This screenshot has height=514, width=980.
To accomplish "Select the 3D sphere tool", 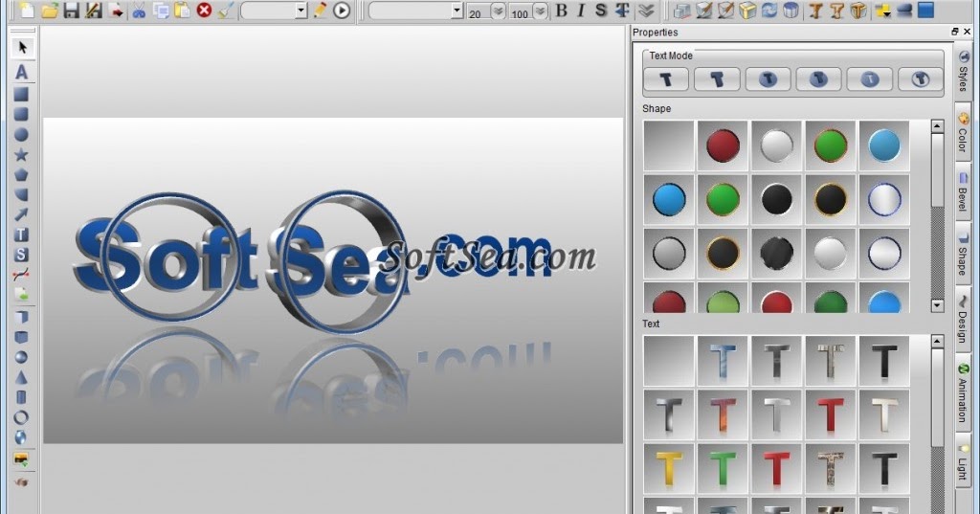I will [21, 357].
